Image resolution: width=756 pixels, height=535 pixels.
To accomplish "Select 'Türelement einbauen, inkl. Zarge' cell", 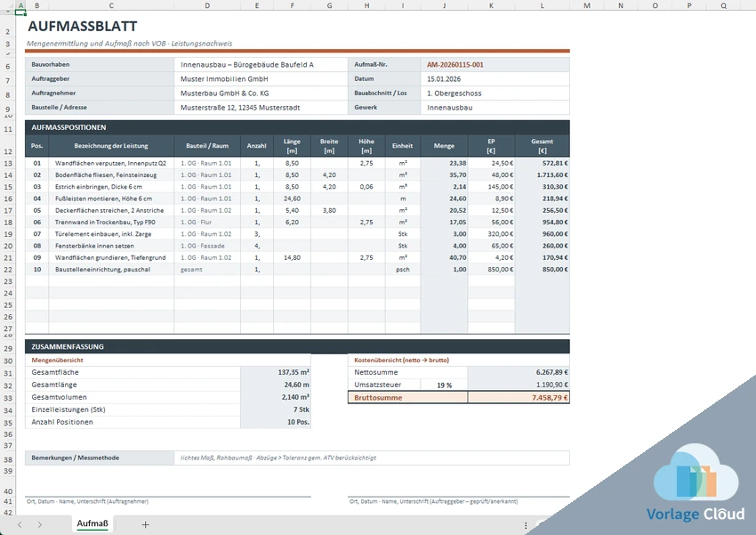I will 111,234.
